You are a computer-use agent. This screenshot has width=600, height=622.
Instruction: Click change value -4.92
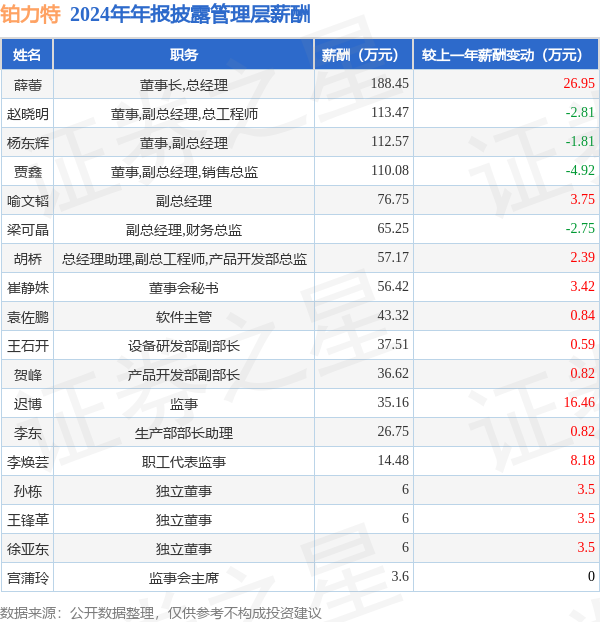coord(580,170)
